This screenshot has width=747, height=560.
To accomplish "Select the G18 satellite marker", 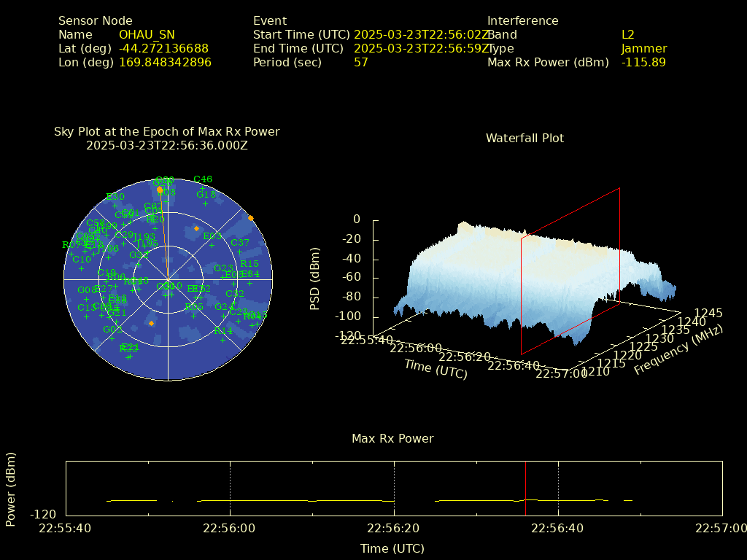I will (206, 203).
